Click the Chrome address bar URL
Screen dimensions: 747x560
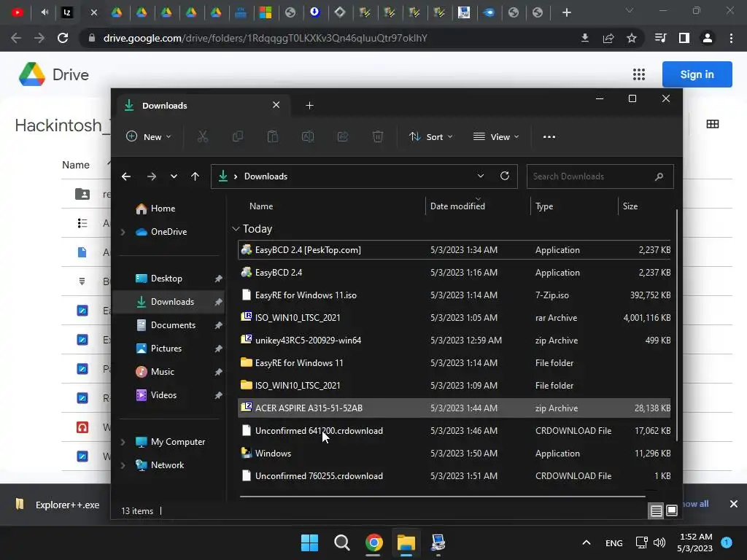click(x=266, y=38)
